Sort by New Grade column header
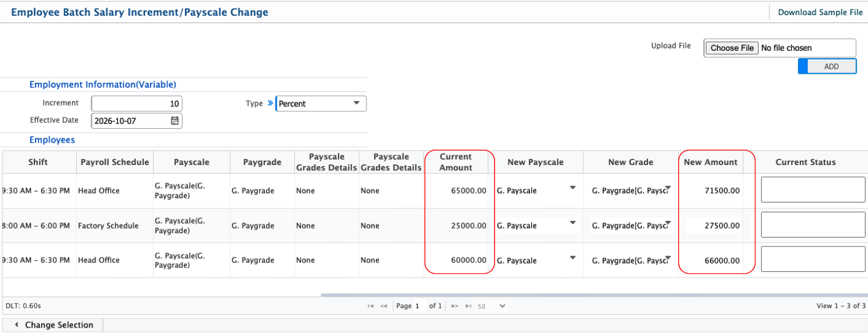Viewport: 868px width, 333px height. tap(630, 162)
